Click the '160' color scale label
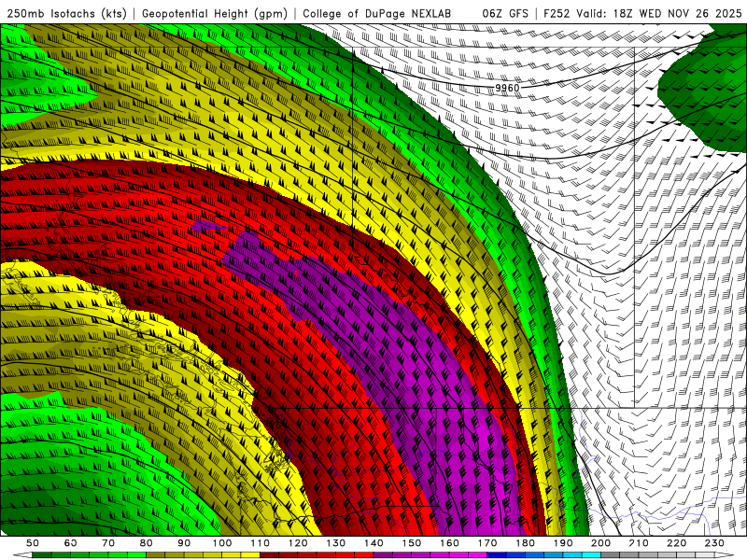747x560 pixels. click(449, 543)
